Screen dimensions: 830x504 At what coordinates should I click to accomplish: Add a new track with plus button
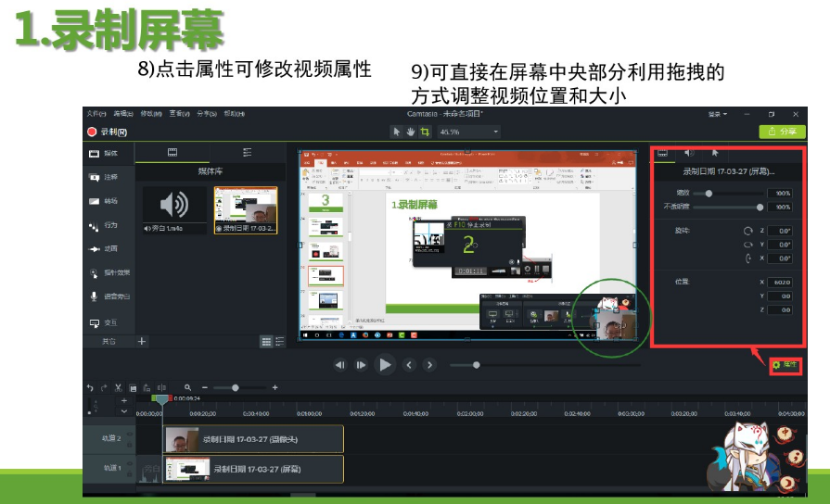click(124, 401)
